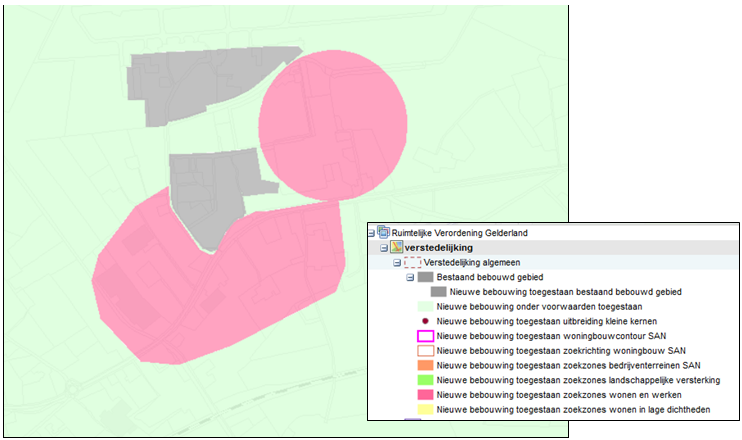742x440 pixels.
Task: Select 'Nieuwe bebouwing toegestaan zoekrichting woningbouw SAN' text
Action: [561, 351]
